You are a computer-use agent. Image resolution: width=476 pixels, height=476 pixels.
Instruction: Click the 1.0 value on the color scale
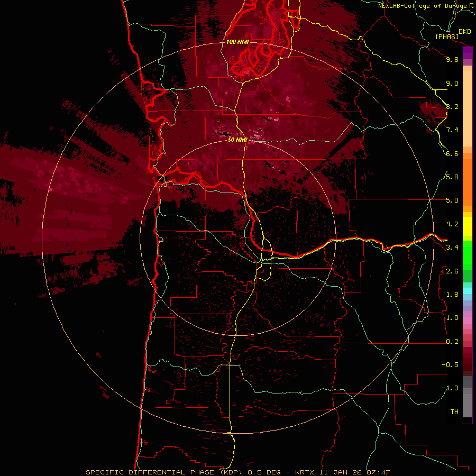(x=452, y=318)
